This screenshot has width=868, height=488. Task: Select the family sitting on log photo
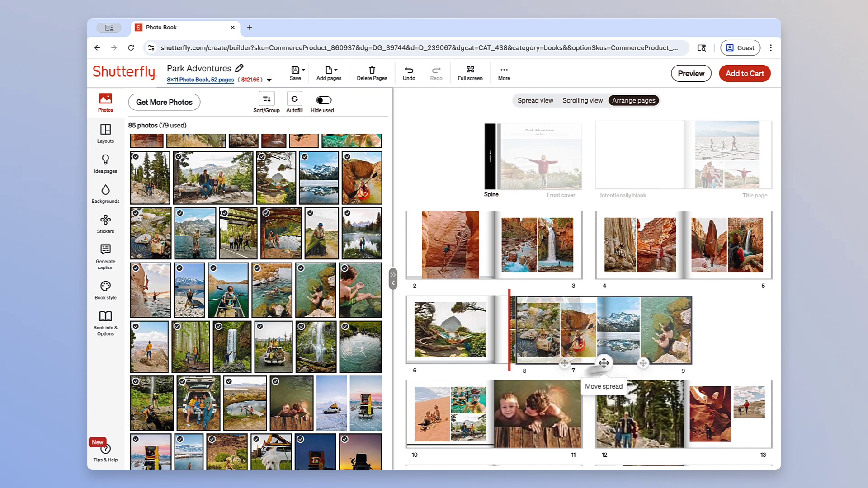[213, 178]
